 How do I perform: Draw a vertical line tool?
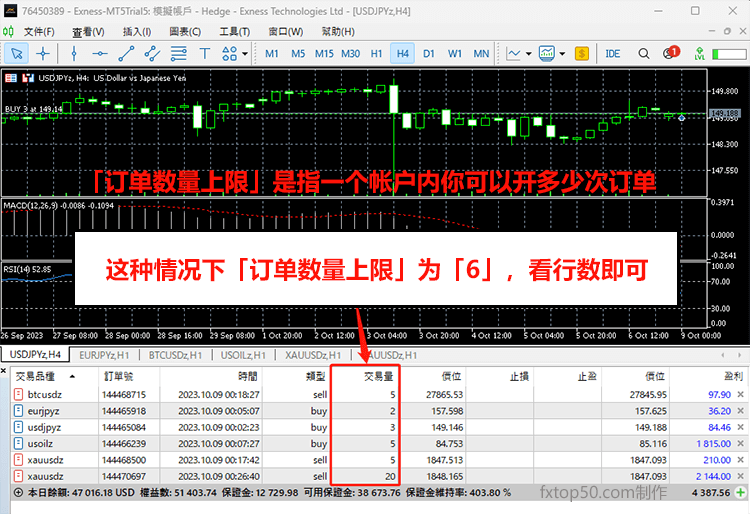(x=74, y=54)
